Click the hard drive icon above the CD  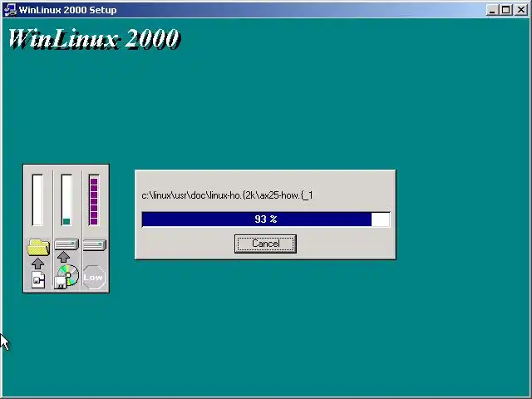[66, 244]
